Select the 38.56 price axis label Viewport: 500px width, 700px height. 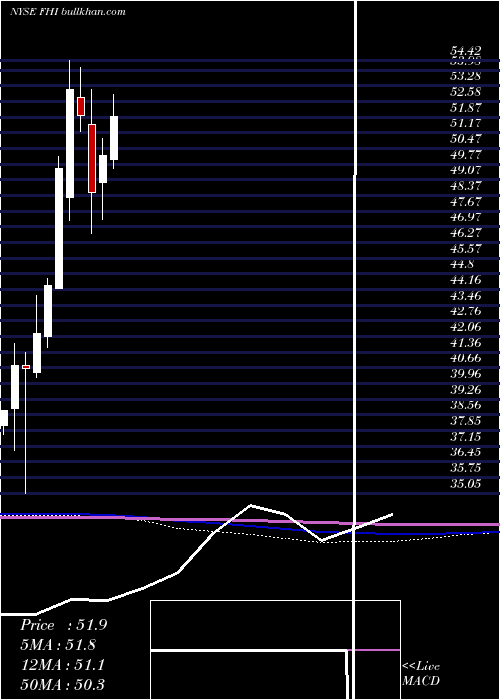click(x=466, y=405)
